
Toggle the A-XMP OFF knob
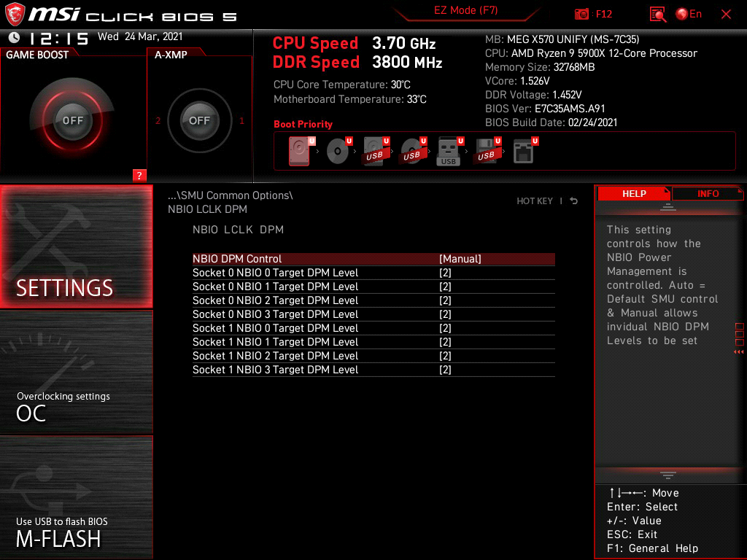[199, 120]
